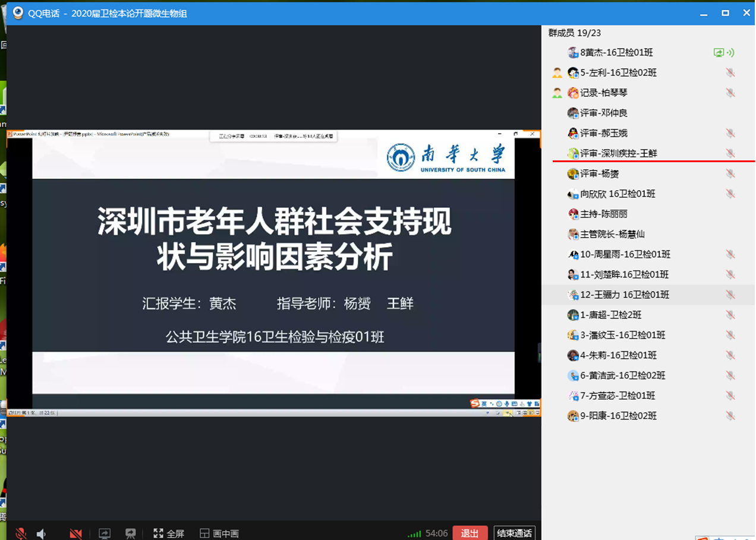End the call with 结束通话
This screenshot has height=540, width=756.
point(515,533)
